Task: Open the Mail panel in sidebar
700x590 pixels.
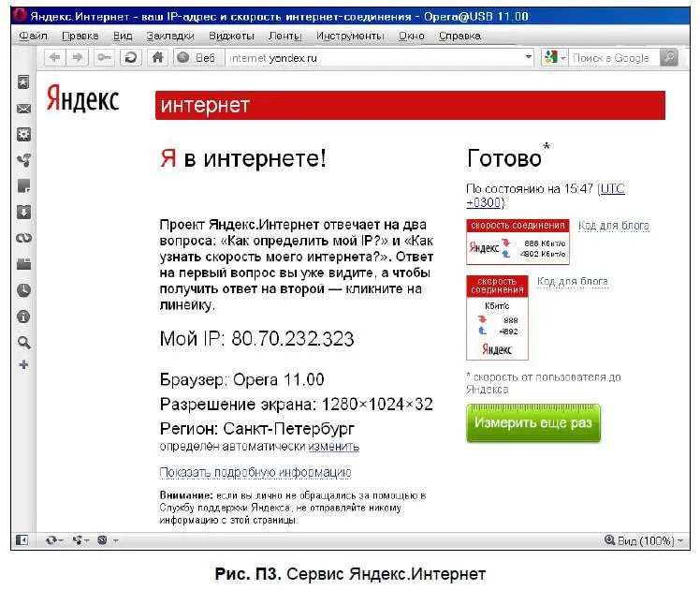Action: click(24, 109)
